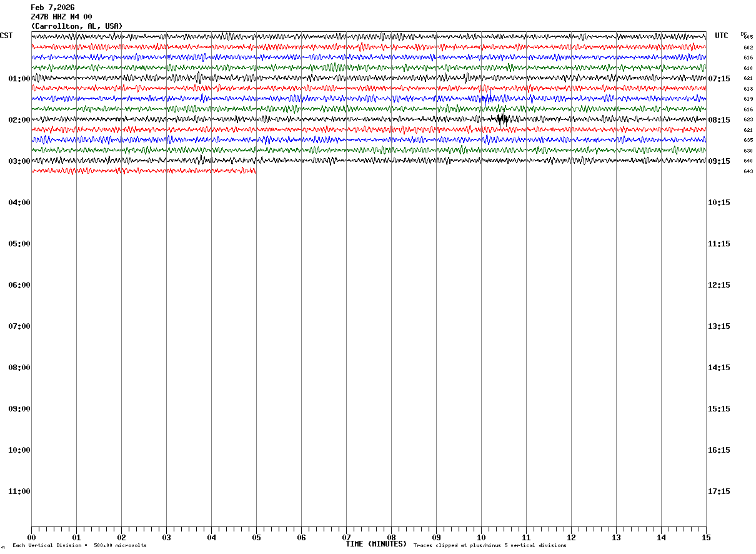Click the minute axis tick label '05'

pos(256,538)
